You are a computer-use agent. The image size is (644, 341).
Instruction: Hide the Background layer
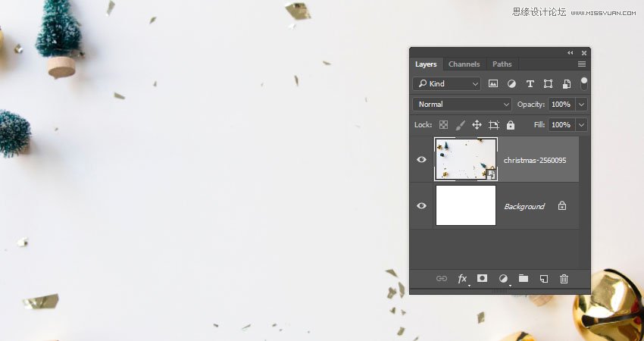tap(421, 205)
